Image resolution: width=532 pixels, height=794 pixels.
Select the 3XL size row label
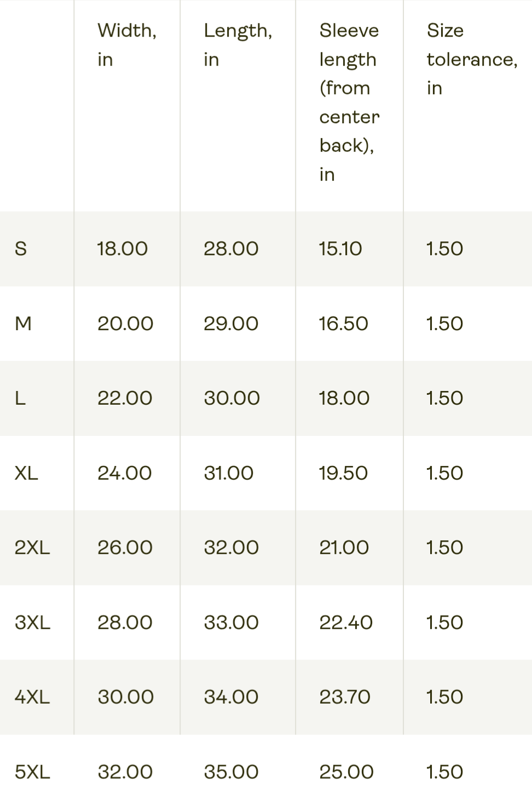tap(32, 623)
